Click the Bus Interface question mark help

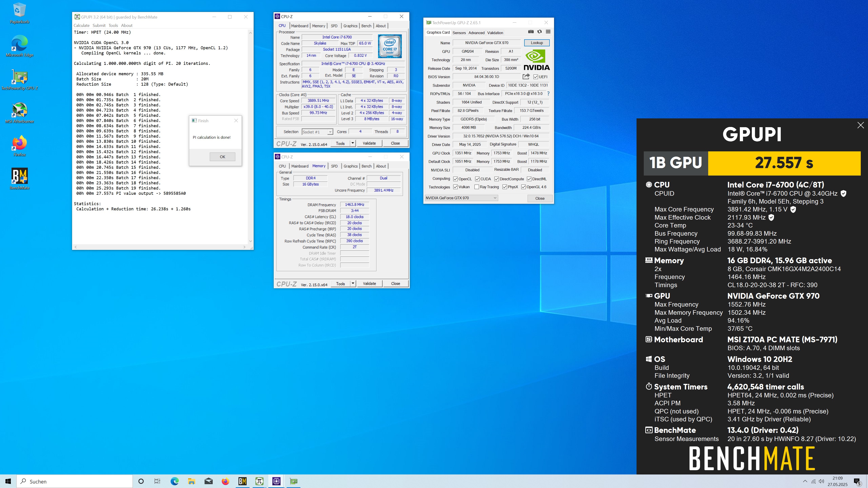click(x=548, y=94)
